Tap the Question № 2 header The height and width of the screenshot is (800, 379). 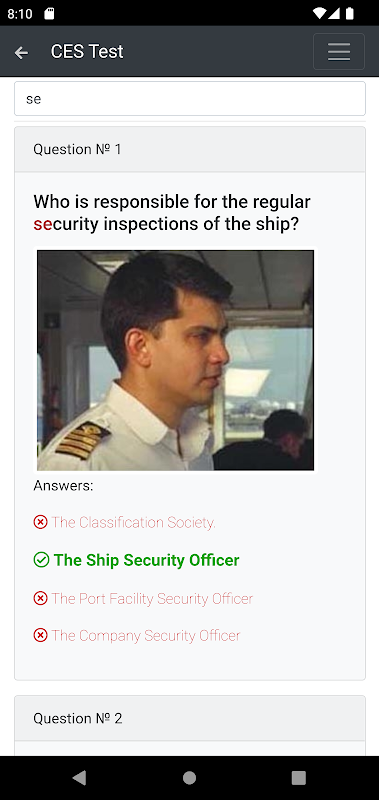tap(190, 718)
